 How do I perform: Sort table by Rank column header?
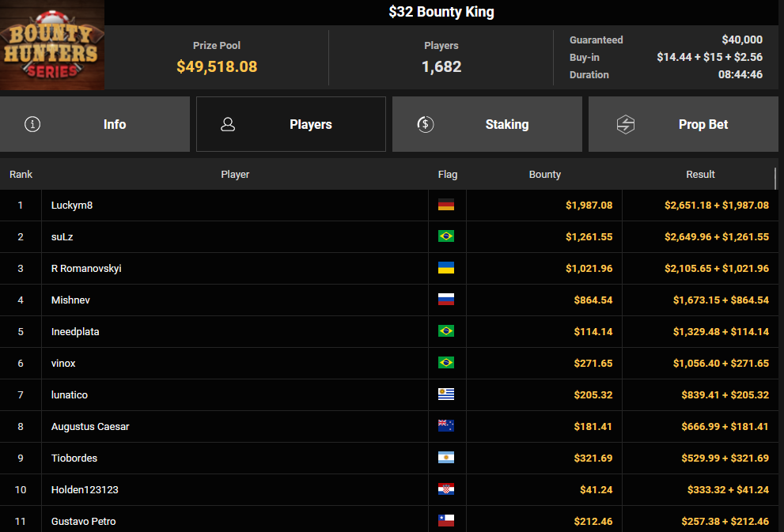(x=21, y=175)
